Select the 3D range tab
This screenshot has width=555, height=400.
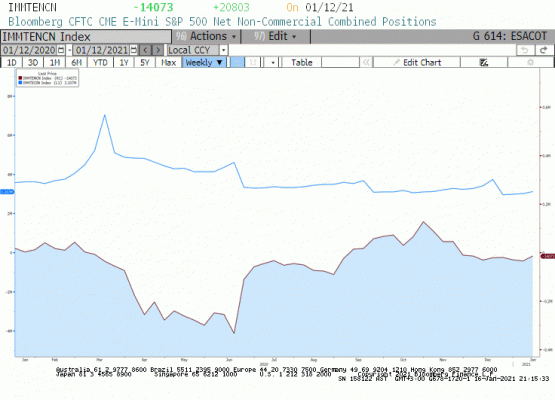point(33,62)
